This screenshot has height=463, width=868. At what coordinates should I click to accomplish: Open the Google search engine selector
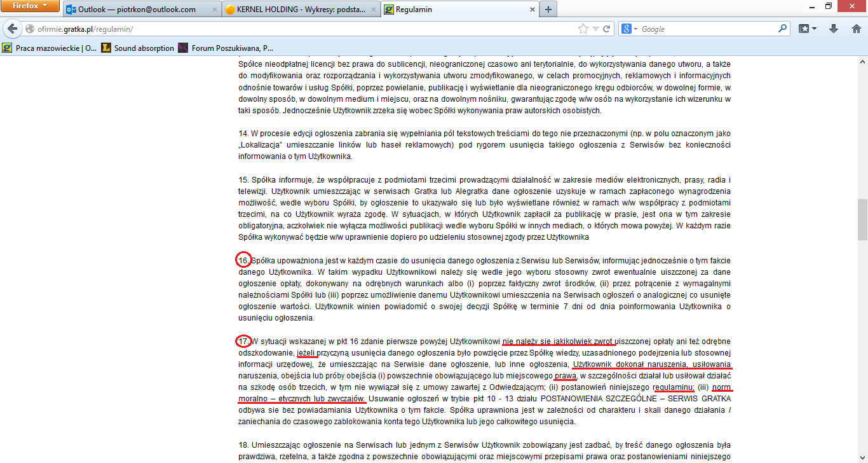point(629,29)
